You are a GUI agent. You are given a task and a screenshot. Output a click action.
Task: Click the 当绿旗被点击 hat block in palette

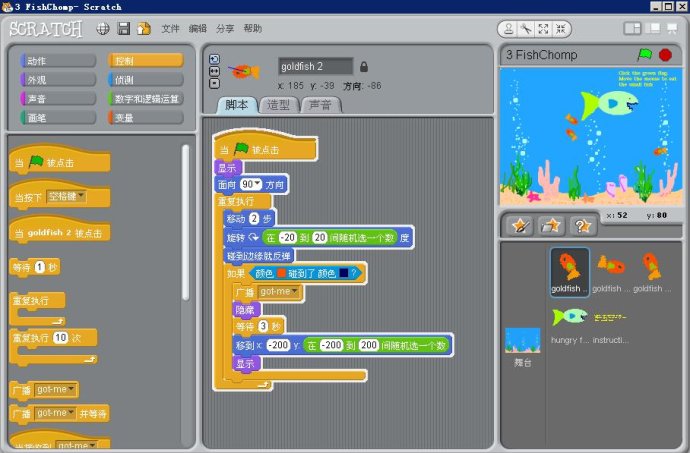point(59,159)
